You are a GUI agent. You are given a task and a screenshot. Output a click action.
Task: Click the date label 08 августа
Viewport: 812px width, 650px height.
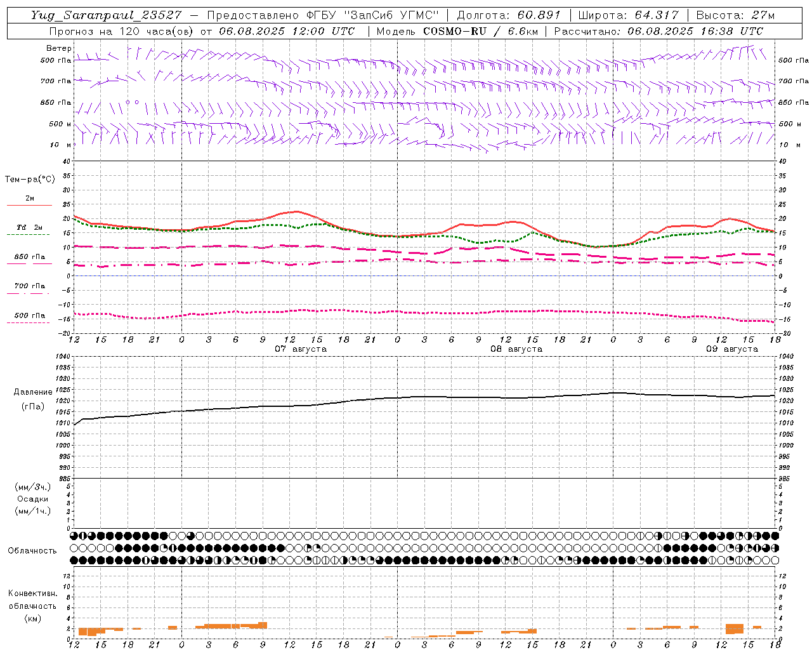(x=516, y=349)
